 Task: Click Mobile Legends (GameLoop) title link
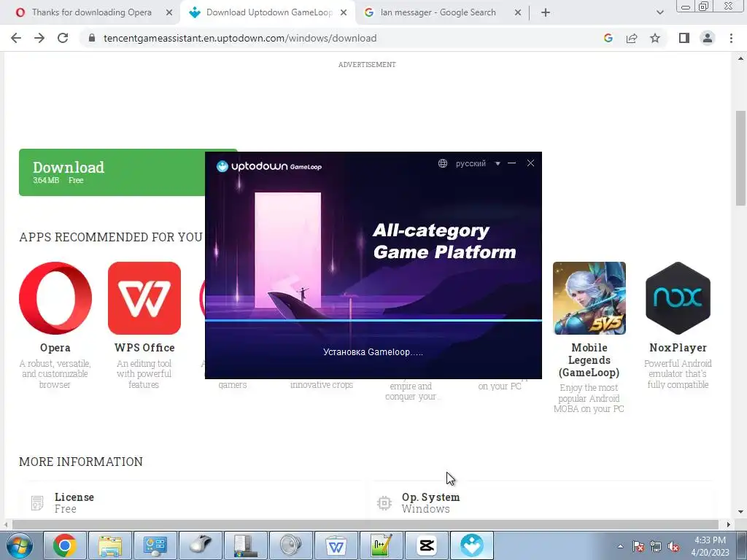tap(589, 360)
